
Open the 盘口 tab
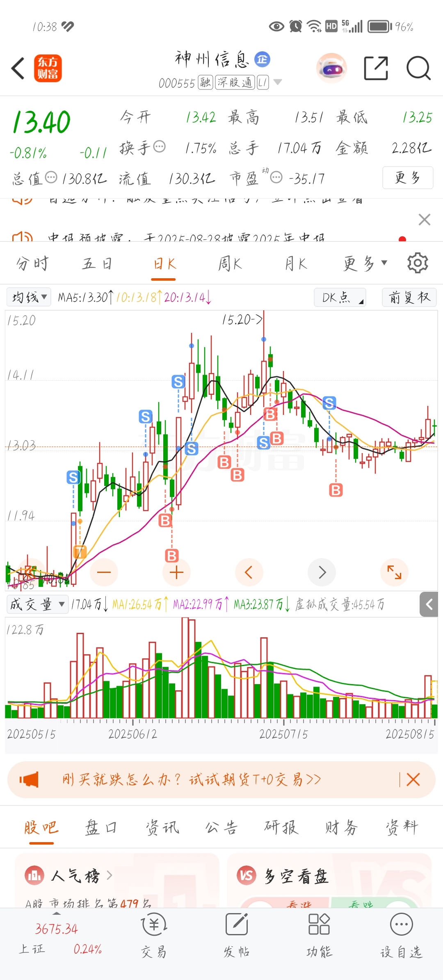pyautogui.click(x=101, y=827)
